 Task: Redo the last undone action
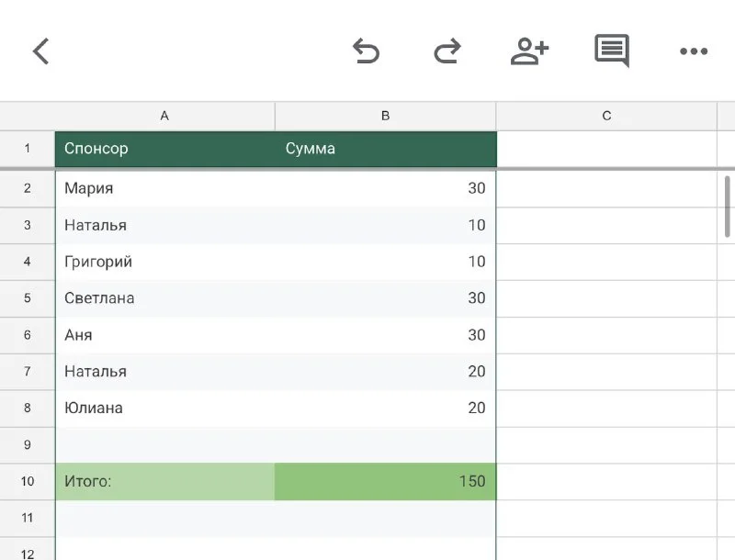[x=447, y=51]
